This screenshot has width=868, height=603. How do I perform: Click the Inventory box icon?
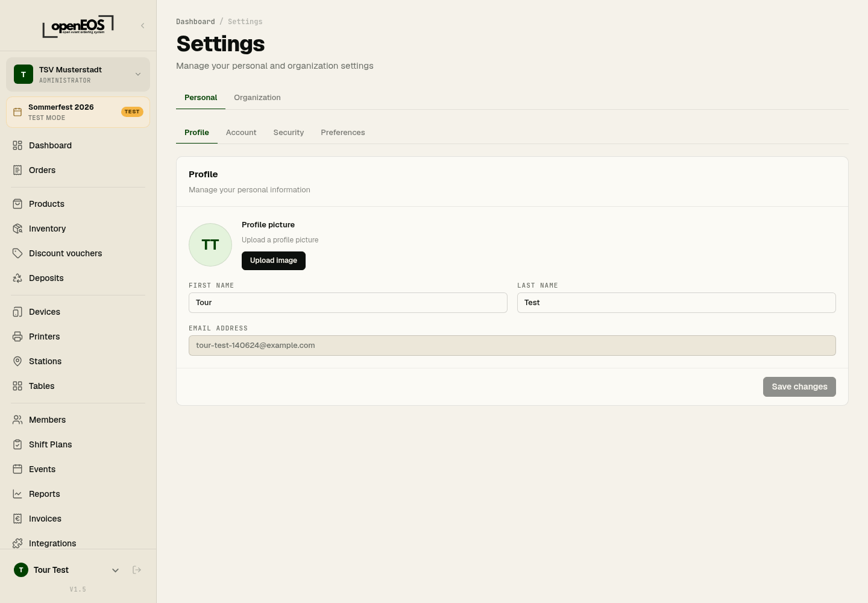tap(17, 229)
